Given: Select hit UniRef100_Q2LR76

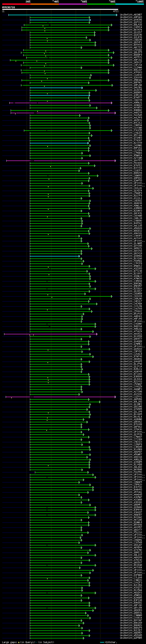Looking at the screenshot, I should (131, 37).
